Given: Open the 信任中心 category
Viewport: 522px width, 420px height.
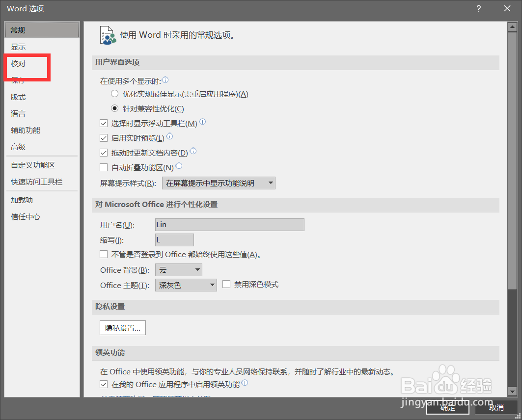Looking at the screenshot, I should (x=42, y=217).
